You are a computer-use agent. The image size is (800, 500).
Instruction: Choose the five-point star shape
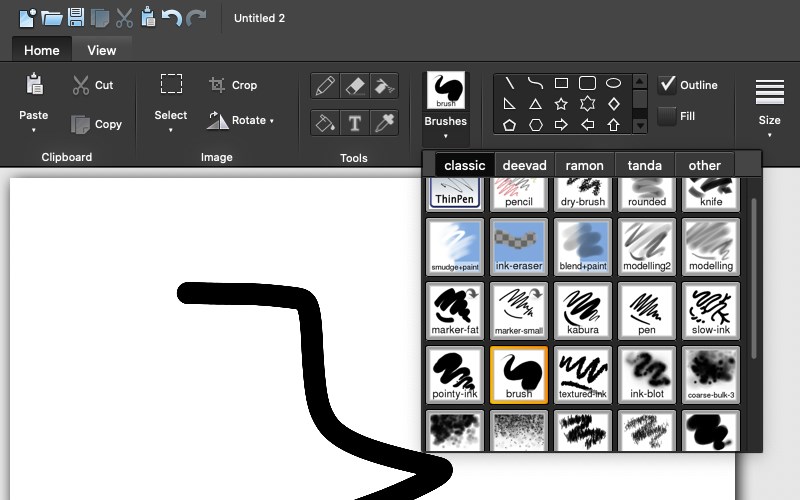[x=561, y=104]
